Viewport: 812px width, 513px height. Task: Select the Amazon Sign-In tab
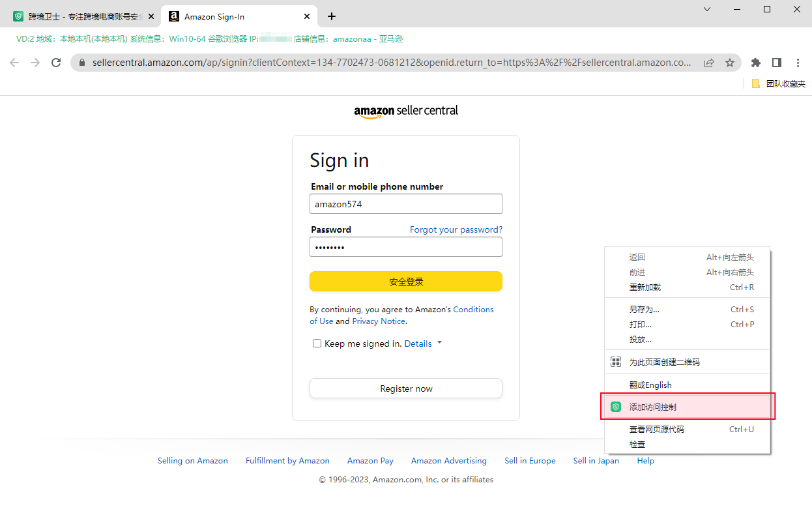(x=239, y=16)
